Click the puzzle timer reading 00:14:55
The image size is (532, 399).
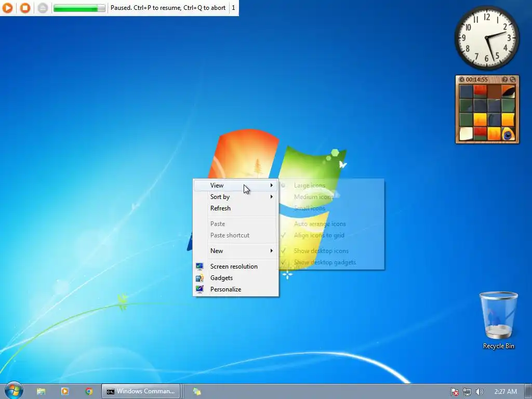click(x=477, y=79)
